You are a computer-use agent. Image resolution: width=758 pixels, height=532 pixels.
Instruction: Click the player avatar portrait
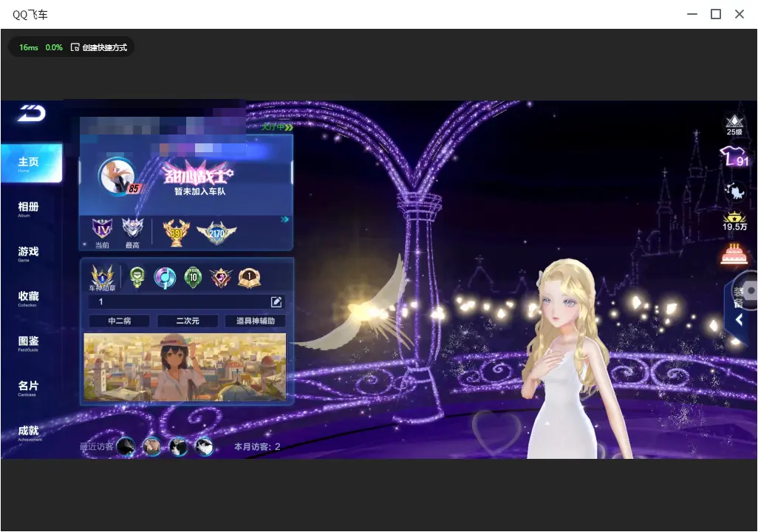117,176
